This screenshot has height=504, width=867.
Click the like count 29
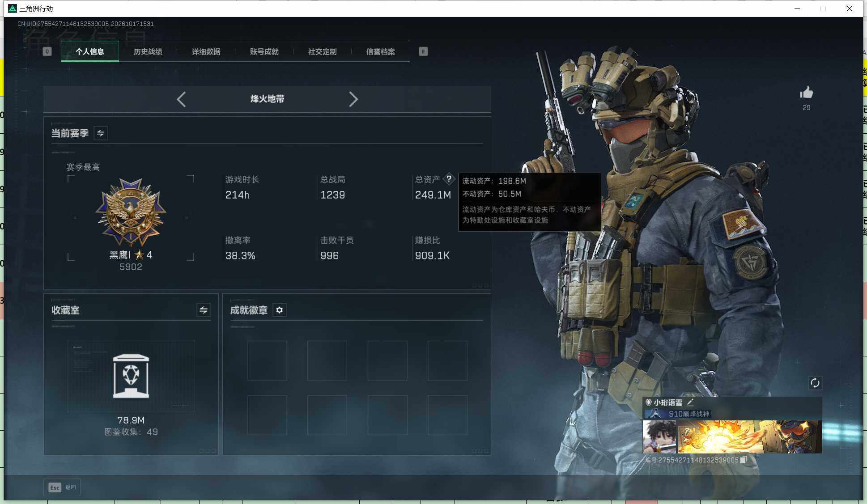pyautogui.click(x=807, y=108)
